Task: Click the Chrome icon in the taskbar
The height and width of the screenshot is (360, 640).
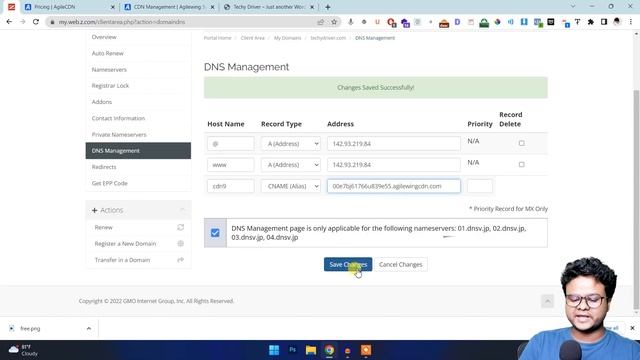Action: click(329, 350)
